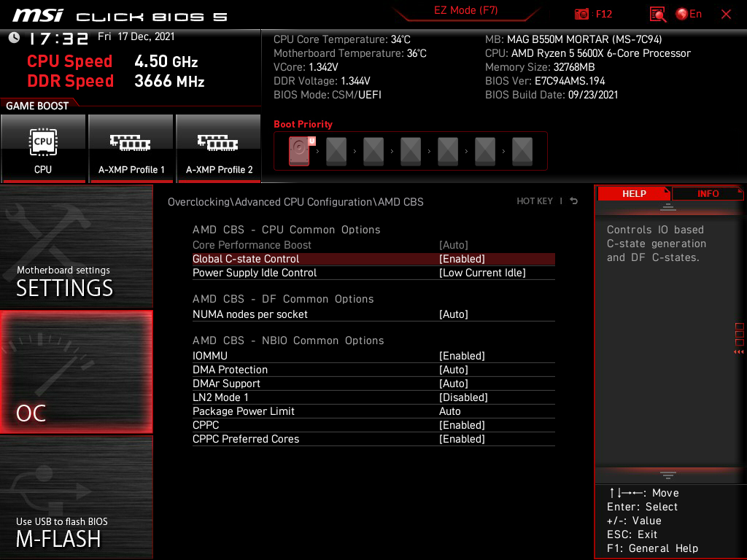Click the breadcrumb Overclocking\Advanced CPU Configuration\AMD CBS
The width and height of the screenshot is (747, 560).
coord(295,202)
